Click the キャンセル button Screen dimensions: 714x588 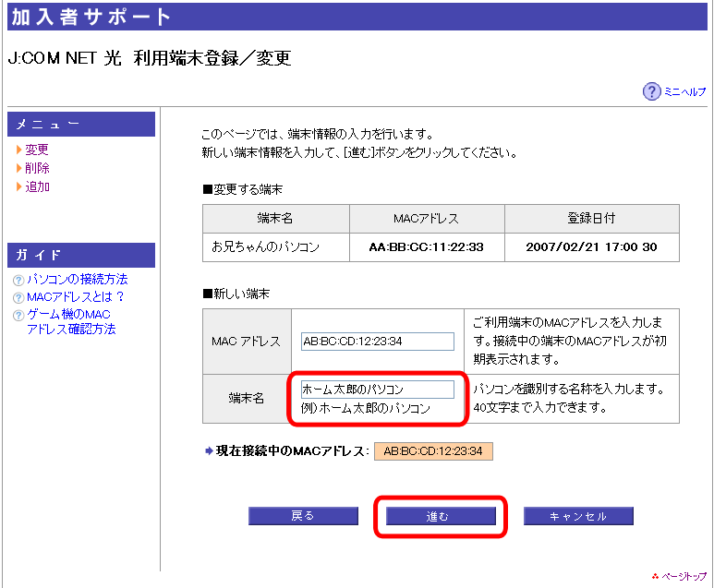coord(578,516)
